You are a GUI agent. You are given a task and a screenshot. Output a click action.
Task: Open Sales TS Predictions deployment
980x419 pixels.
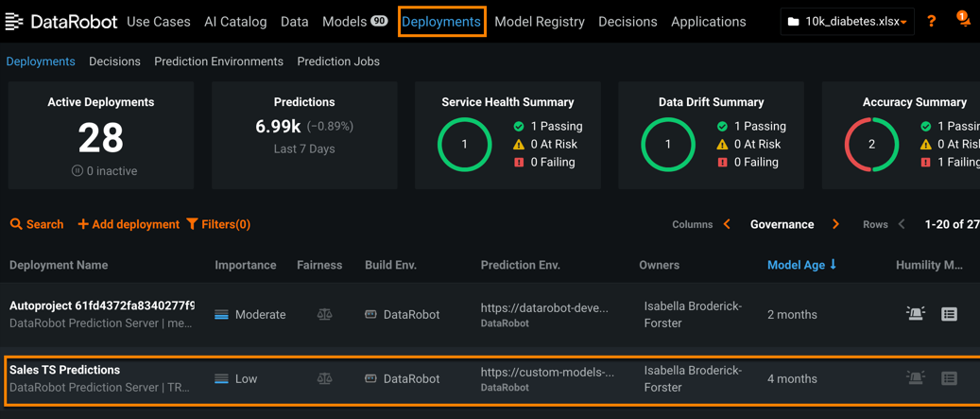(64, 370)
